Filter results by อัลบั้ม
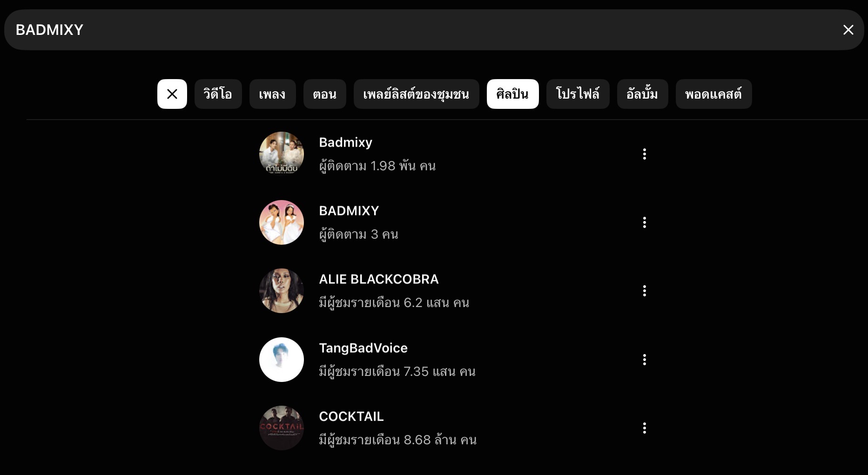 pyautogui.click(x=643, y=94)
